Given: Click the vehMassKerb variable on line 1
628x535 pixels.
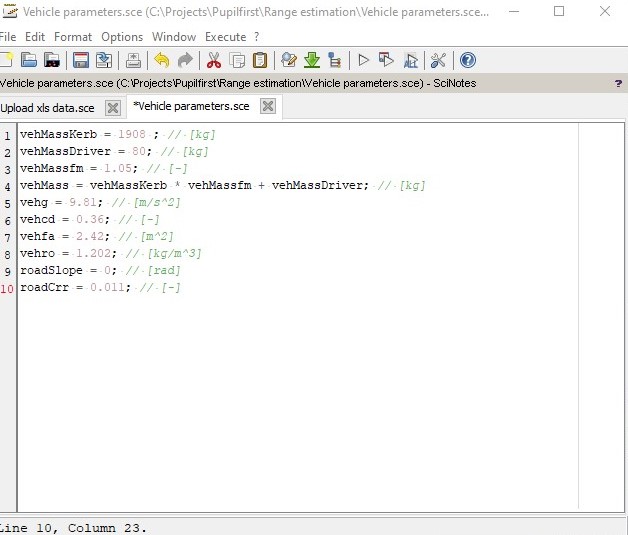Looking at the screenshot, I should 58,134.
